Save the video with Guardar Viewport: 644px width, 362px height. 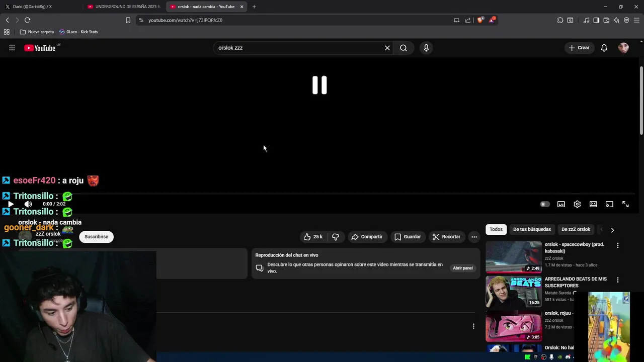tap(408, 237)
